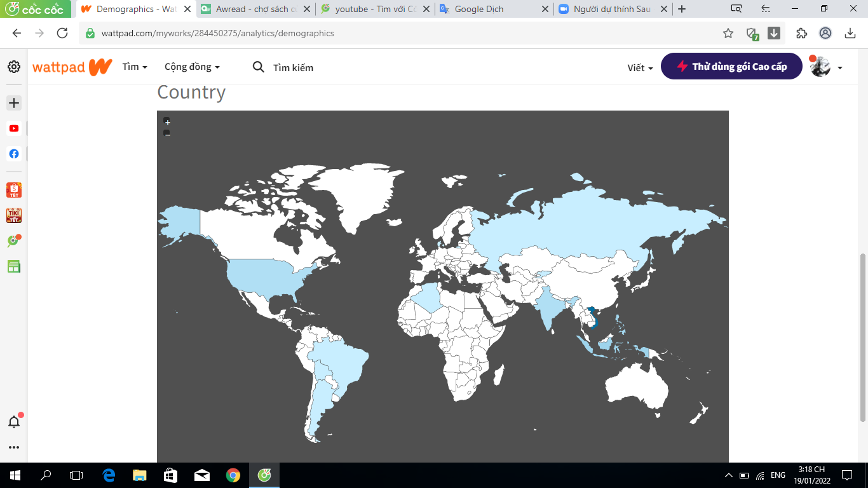This screenshot has width=868, height=488.
Task: Open Tiki shortcut in sidebar
Action: pyautogui.click(x=14, y=215)
